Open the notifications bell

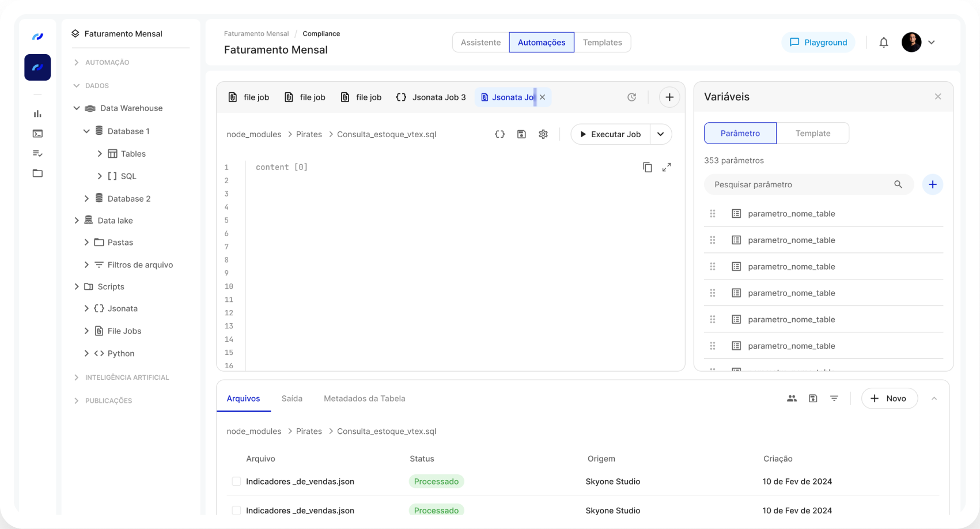883,42
